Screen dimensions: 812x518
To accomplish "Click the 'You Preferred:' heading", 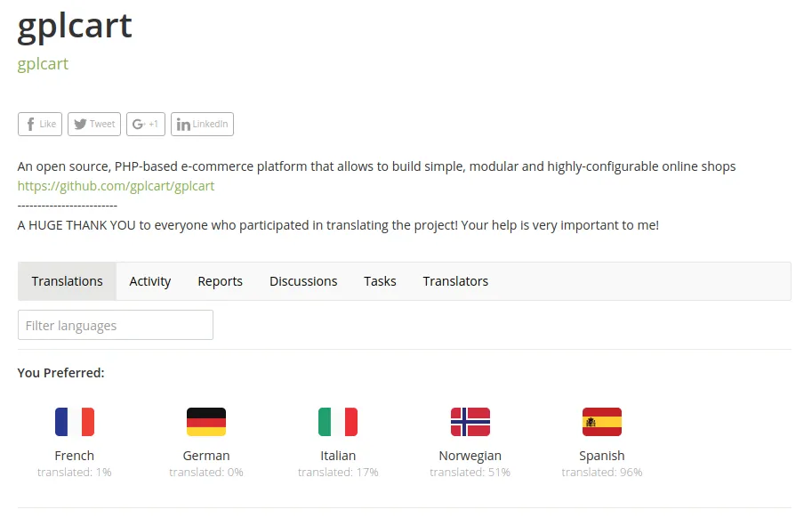I will point(60,373).
